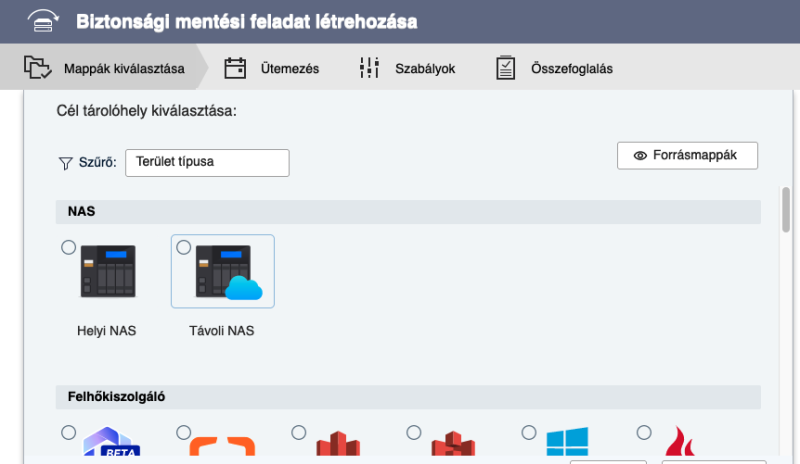Image resolution: width=800 pixels, height=464 pixels.
Task: Select the Windows logo service radio button
Action: pyautogui.click(x=529, y=433)
